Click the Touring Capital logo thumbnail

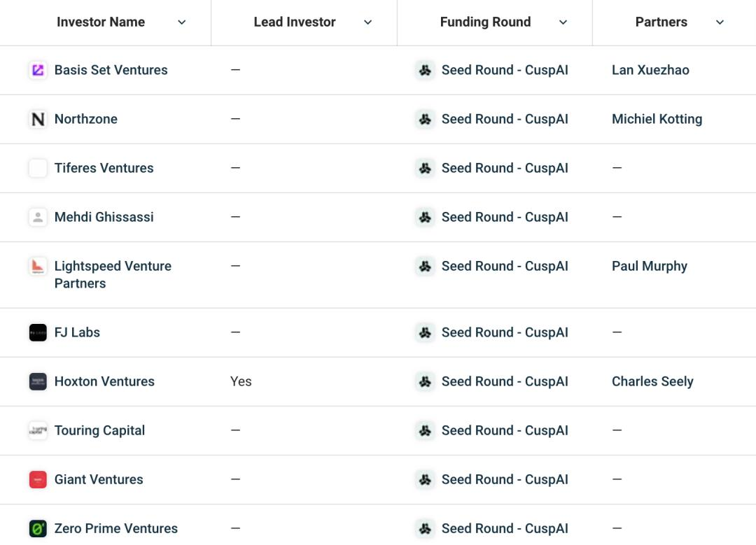click(38, 430)
